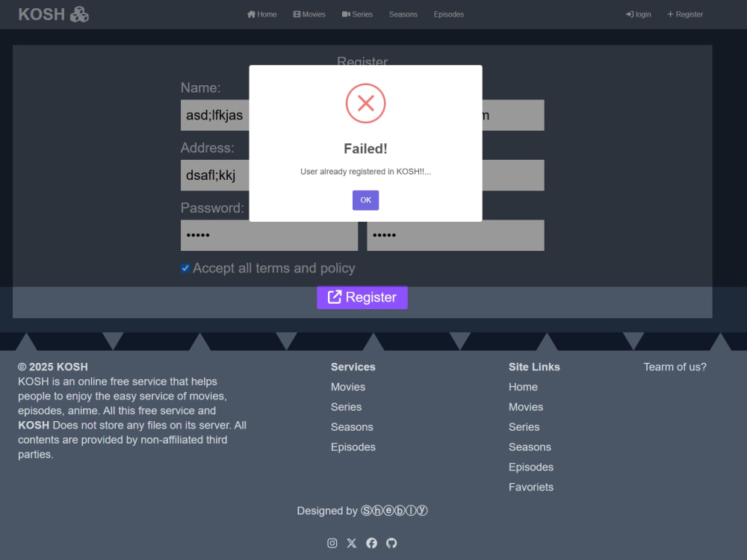Open the Instagram icon in footer
The image size is (747, 560).
[x=332, y=544]
